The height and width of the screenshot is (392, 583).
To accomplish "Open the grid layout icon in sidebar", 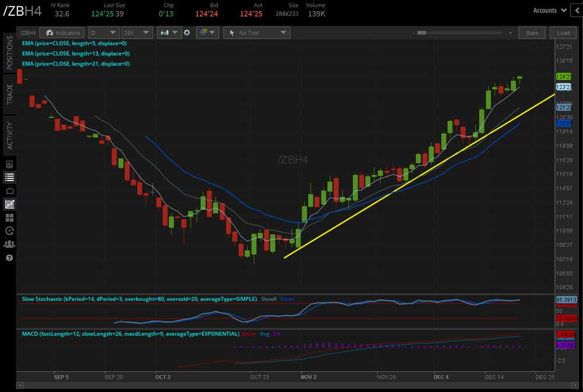I will [x=10, y=217].
